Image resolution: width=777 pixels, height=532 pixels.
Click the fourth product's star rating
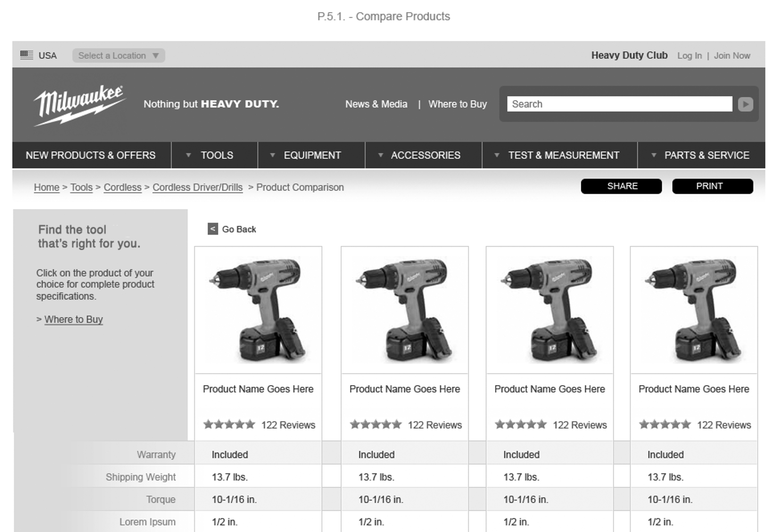tap(665, 425)
